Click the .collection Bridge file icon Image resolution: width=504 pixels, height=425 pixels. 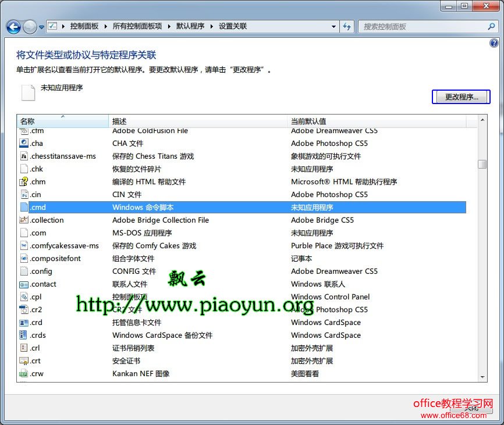coord(24,220)
